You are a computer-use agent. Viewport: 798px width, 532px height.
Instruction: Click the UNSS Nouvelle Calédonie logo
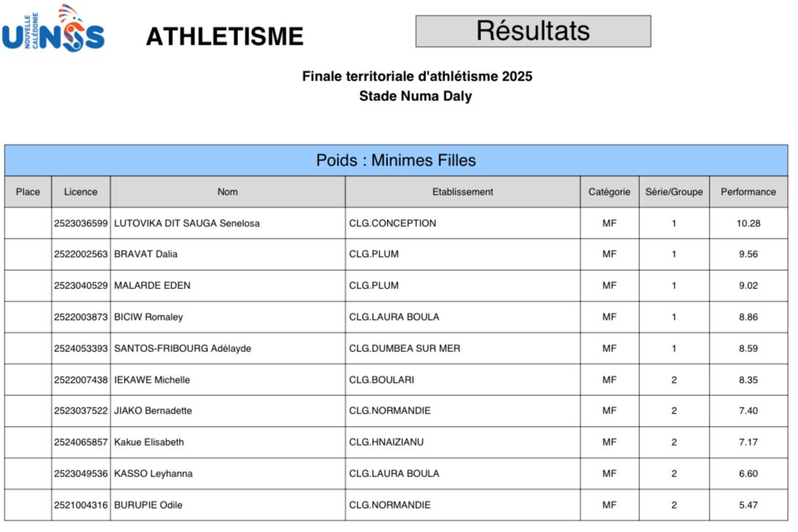(53, 30)
